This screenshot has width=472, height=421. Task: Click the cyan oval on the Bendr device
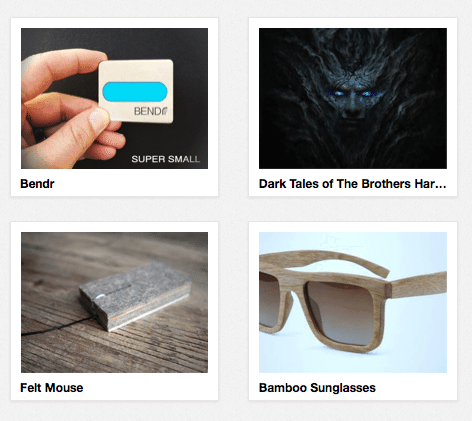(135, 92)
